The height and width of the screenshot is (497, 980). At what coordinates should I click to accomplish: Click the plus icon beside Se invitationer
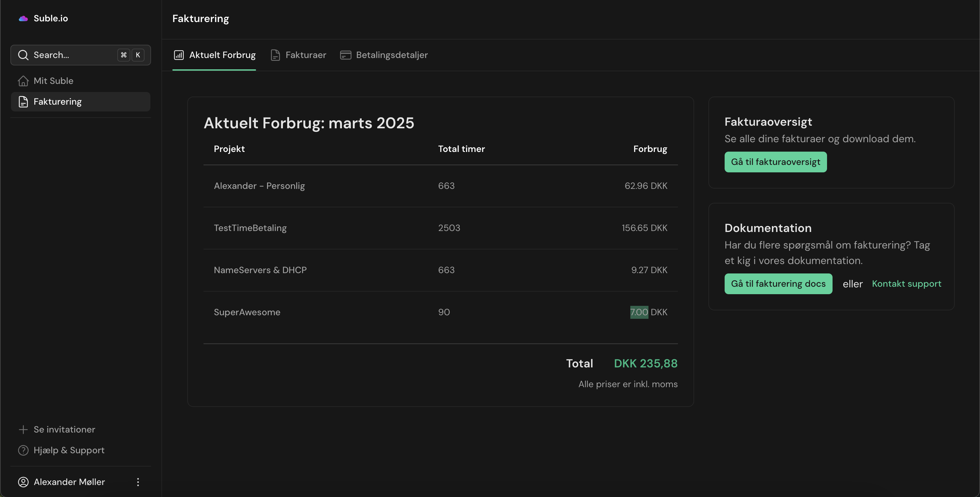pos(23,429)
